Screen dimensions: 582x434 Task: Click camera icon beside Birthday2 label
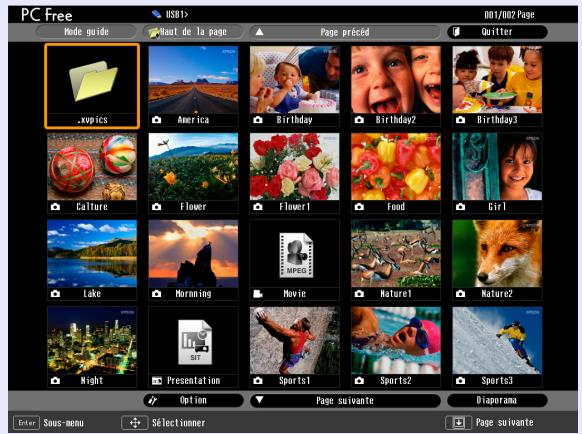point(359,120)
